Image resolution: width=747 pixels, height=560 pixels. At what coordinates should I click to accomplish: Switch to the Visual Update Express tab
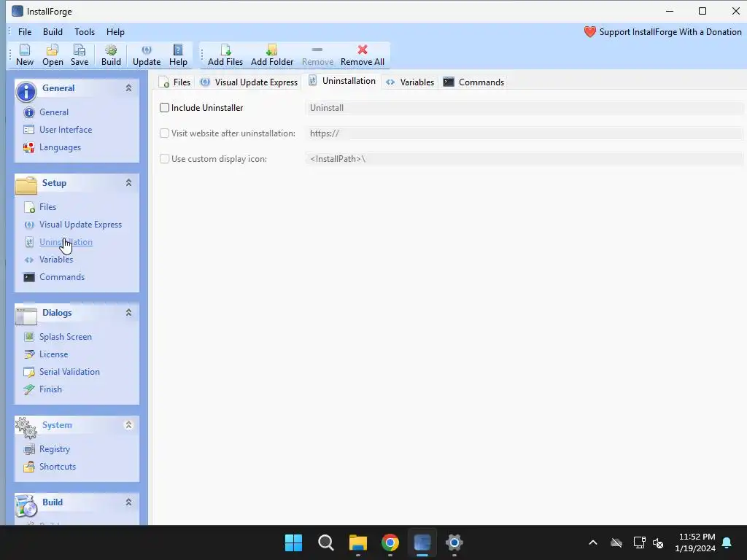coord(249,82)
